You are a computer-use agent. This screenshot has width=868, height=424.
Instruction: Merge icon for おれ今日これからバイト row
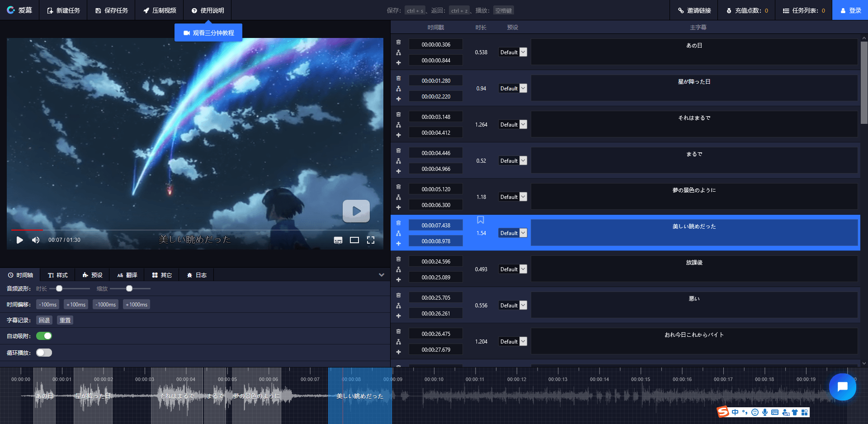pyautogui.click(x=398, y=342)
